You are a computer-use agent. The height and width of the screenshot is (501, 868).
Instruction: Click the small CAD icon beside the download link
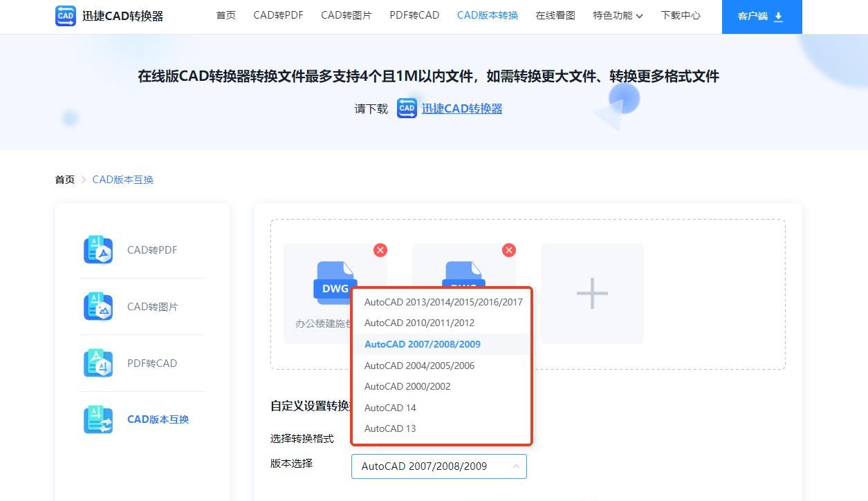tap(407, 108)
